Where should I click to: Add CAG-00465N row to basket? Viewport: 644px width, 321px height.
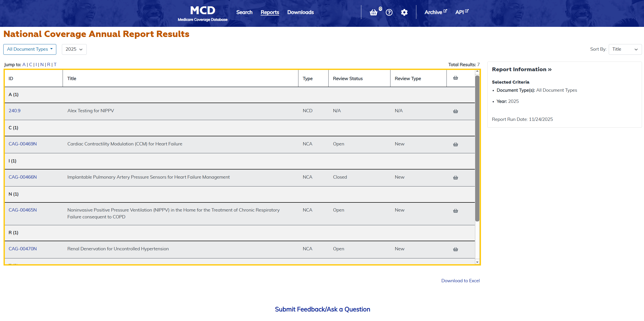click(455, 211)
